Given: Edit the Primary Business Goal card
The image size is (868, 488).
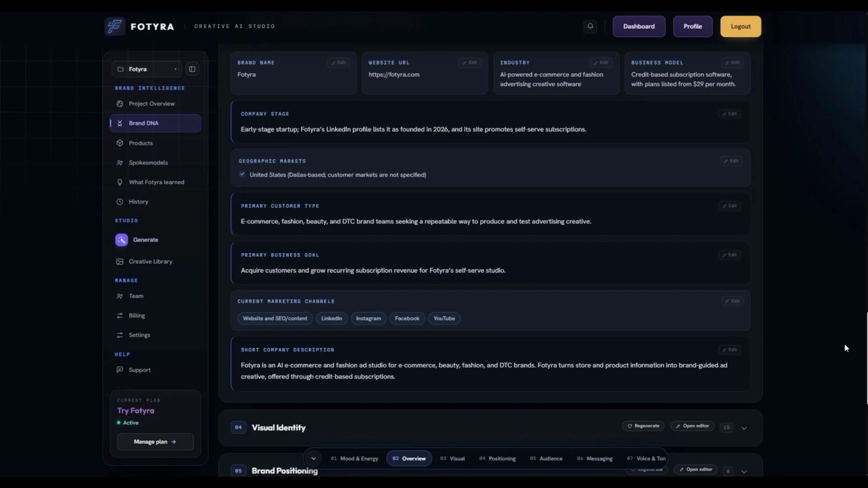Looking at the screenshot, I should pos(729,255).
